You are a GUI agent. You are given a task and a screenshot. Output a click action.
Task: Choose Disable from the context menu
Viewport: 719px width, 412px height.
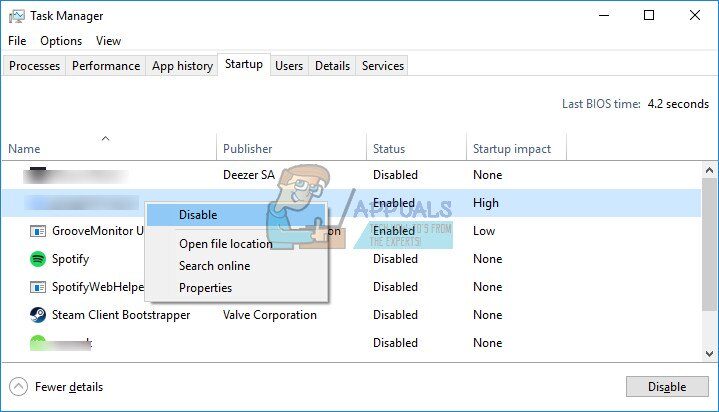[236, 215]
